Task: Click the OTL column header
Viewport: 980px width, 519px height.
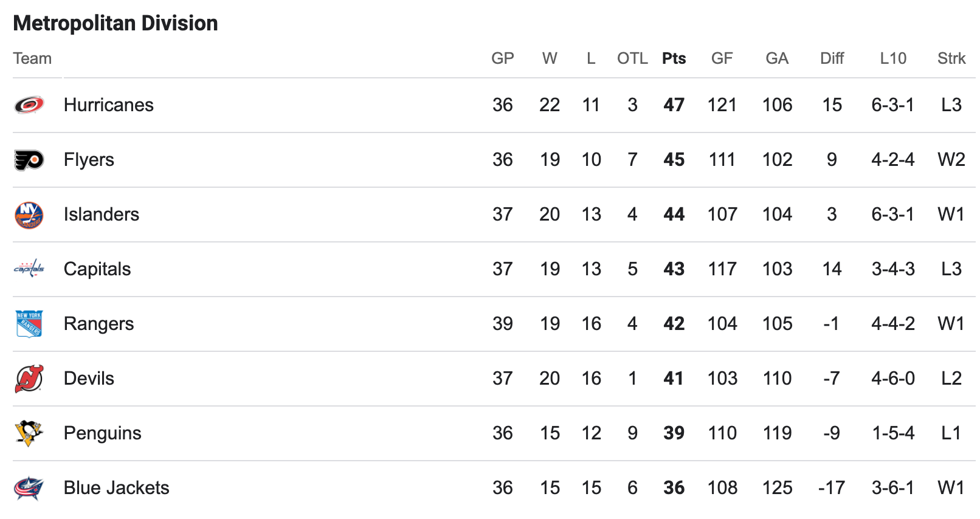Action: click(633, 58)
